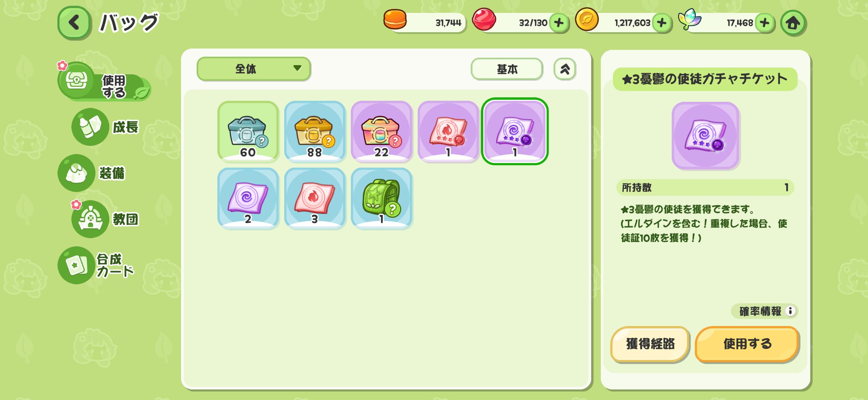Change the 基本 sort order
The image size is (868, 400).
click(x=507, y=69)
